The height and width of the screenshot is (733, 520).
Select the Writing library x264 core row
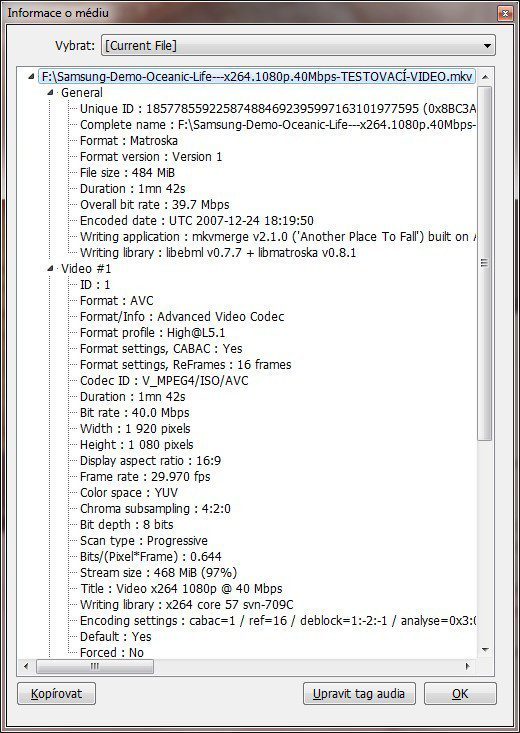187,604
